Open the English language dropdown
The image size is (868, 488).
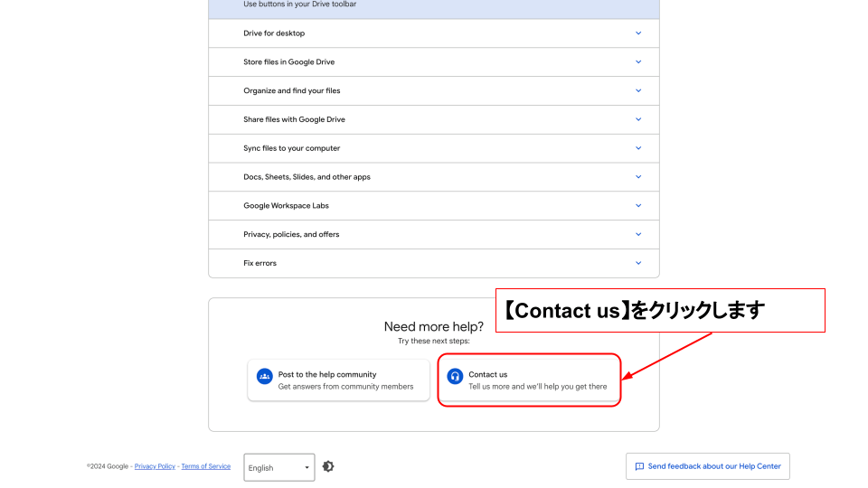tap(278, 467)
